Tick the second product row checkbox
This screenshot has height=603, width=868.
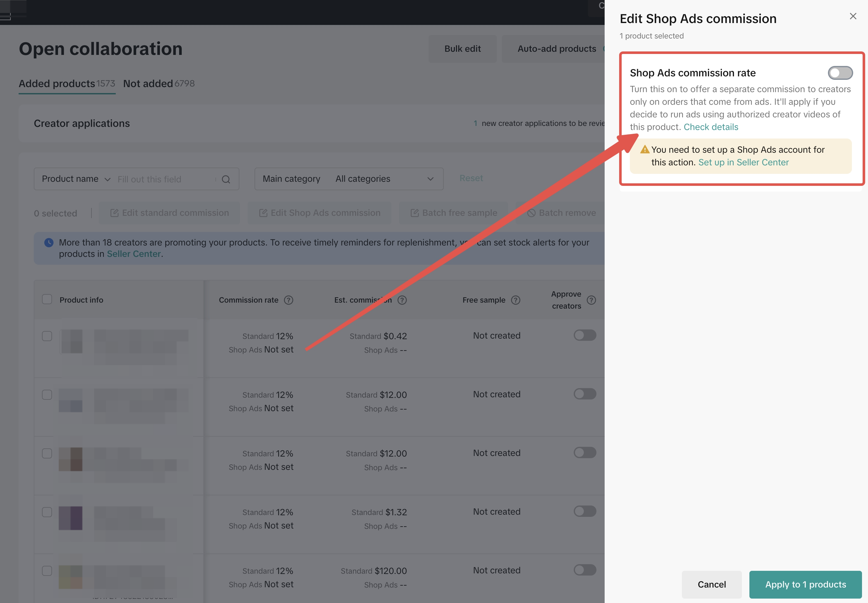[47, 395]
